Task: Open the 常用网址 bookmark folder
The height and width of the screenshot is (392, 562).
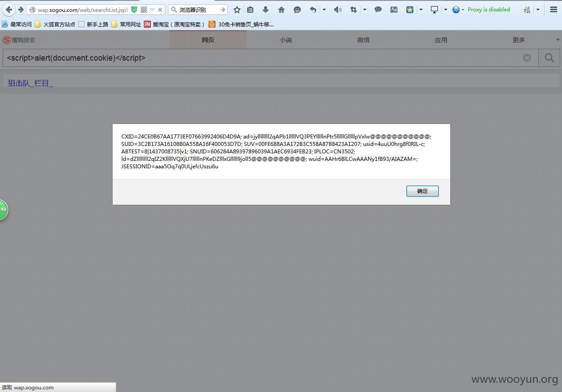Action: (x=126, y=25)
